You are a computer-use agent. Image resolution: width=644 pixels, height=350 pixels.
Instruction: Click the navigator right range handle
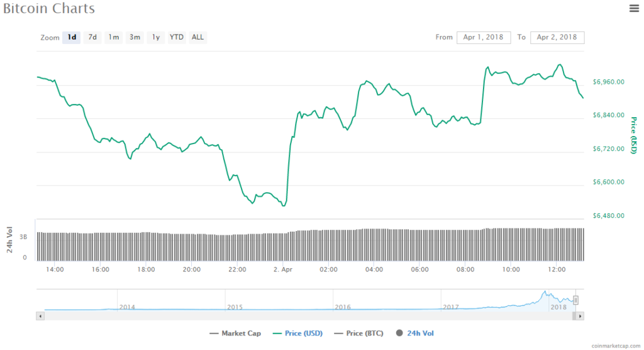click(x=575, y=300)
